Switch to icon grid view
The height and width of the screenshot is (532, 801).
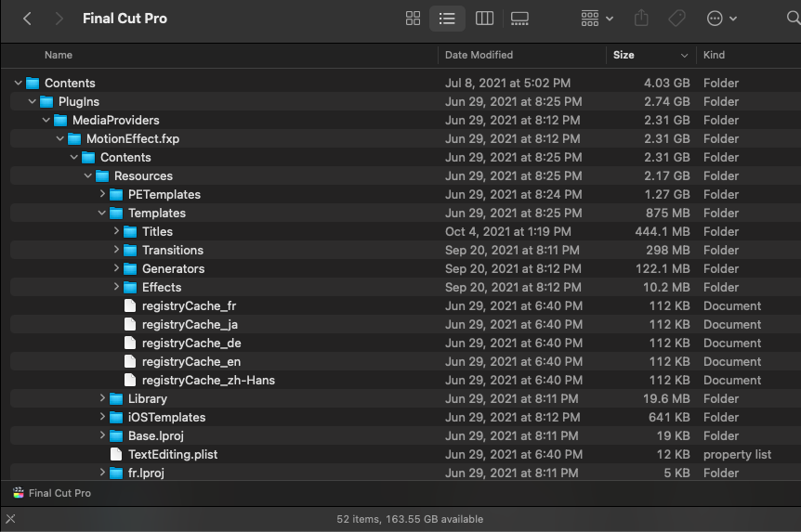tap(413, 19)
